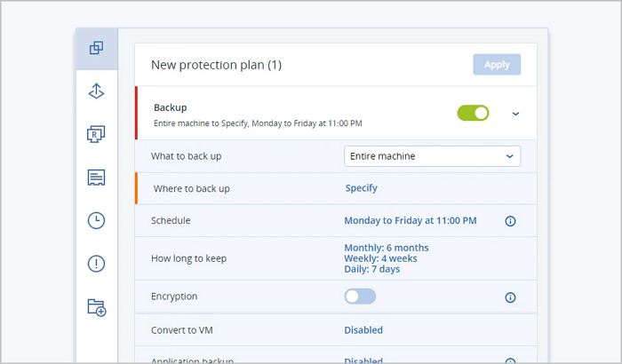Enable the Encryption toggle

tap(360, 297)
